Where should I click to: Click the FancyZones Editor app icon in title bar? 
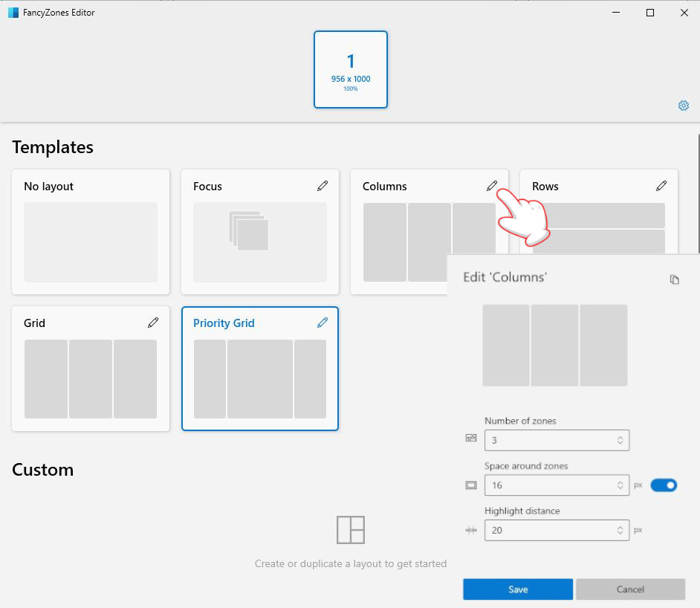13,13
